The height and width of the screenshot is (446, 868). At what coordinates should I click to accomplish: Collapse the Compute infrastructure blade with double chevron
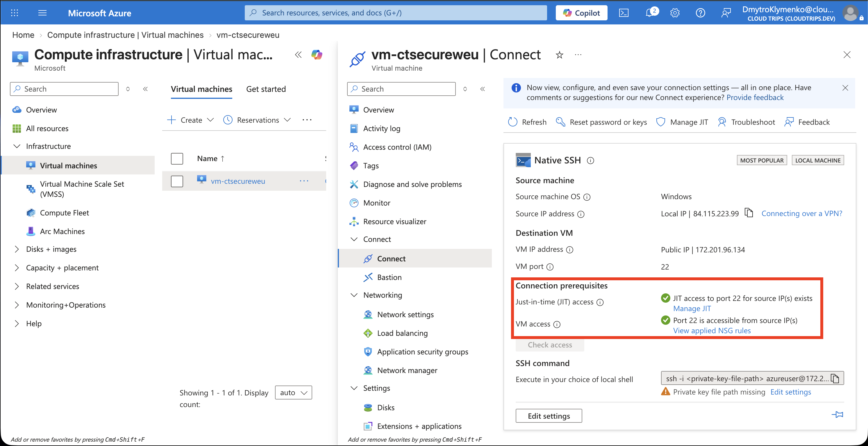point(298,55)
